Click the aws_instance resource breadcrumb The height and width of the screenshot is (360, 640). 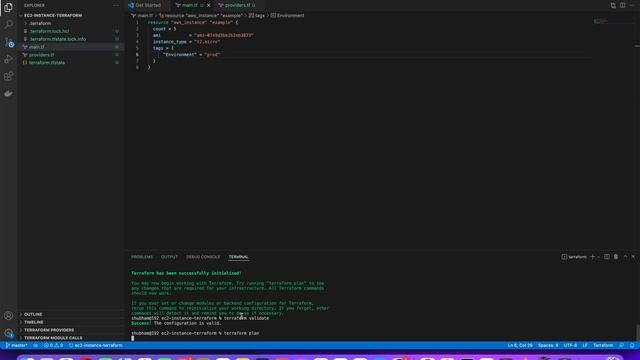pyautogui.click(x=200, y=16)
